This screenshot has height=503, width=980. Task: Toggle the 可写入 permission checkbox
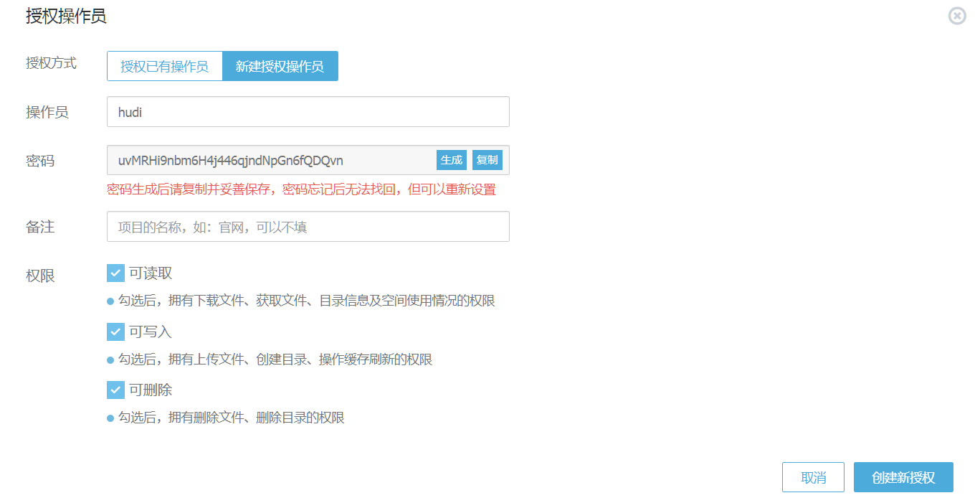115,332
